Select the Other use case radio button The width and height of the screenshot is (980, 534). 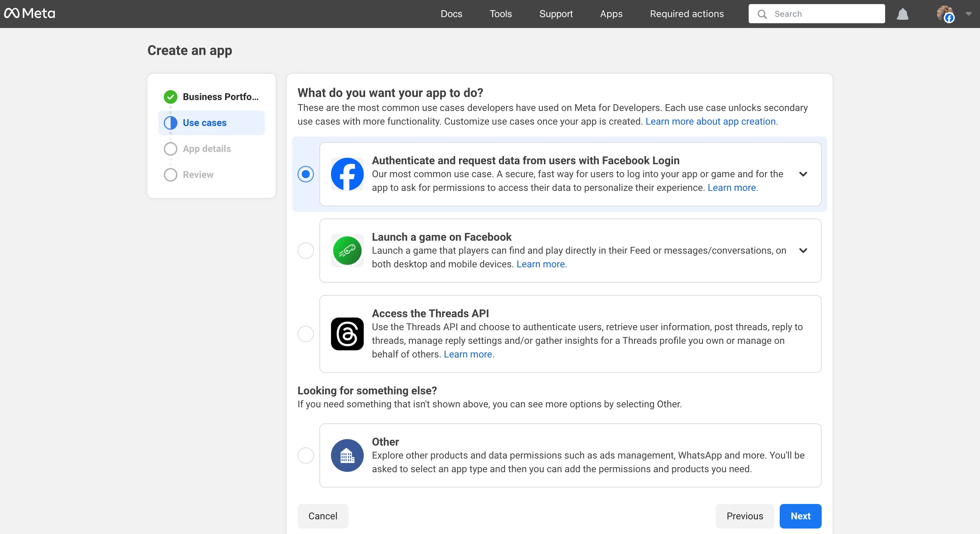(x=305, y=455)
